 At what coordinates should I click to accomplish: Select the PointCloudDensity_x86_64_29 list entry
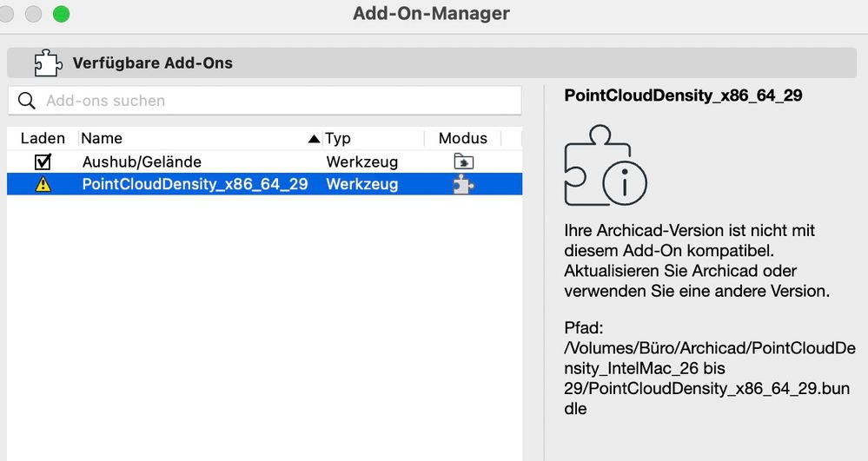coord(195,184)
